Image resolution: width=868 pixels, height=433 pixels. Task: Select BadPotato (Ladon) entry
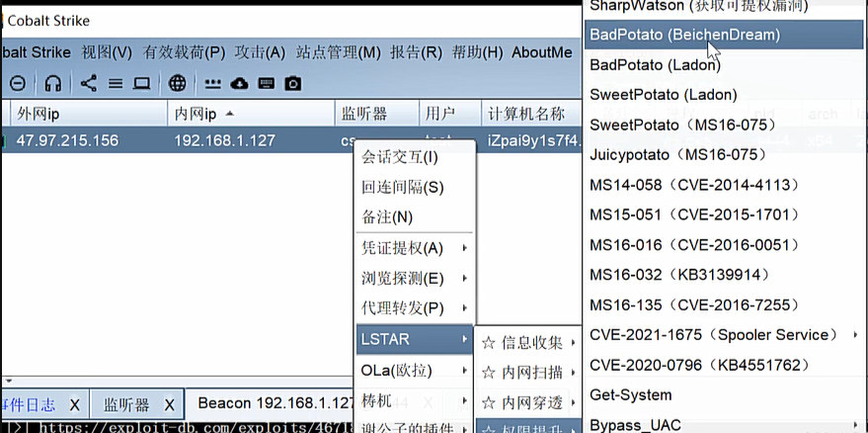(725, 65)
